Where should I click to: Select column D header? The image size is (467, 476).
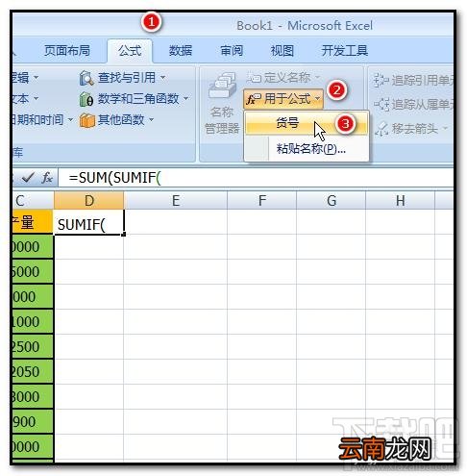tap(89, 201)
